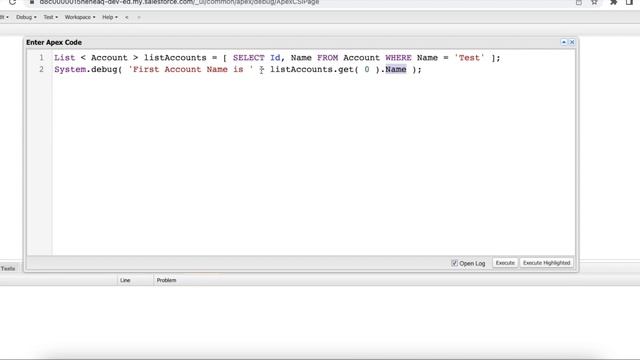Open the Help menu
Screen dimensions: 640x360
click(109, 17)
